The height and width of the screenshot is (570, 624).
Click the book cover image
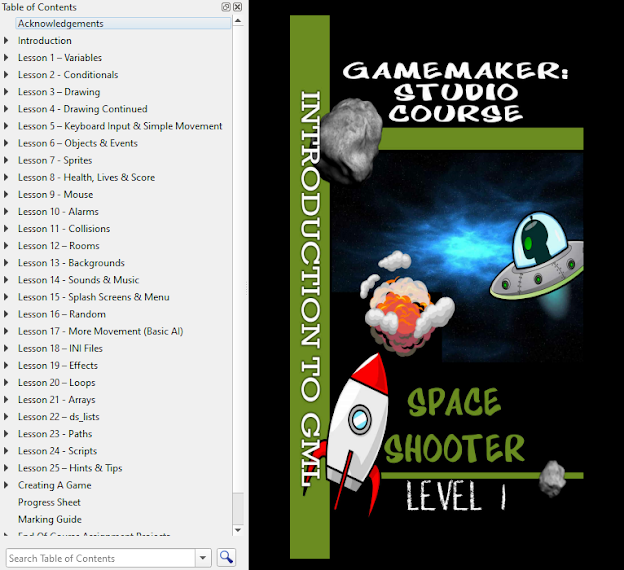pyautogui.click(x=437, y=287)
